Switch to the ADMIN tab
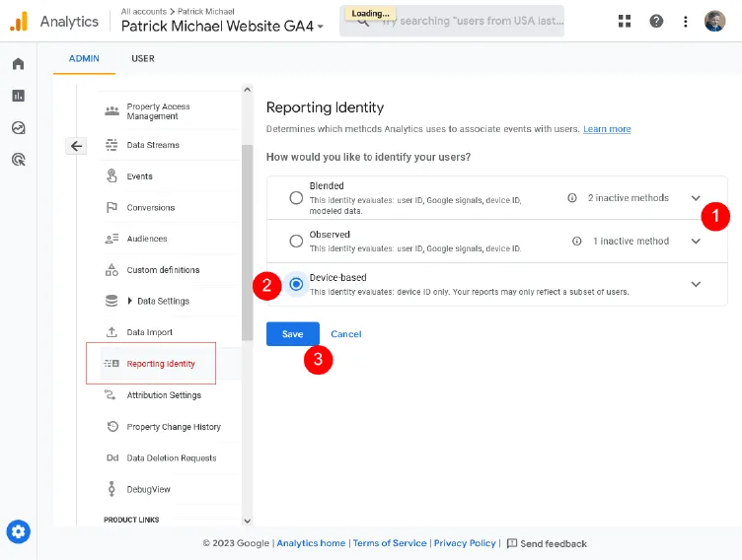Viewport: 742px width, 560px height. point(84,58)
